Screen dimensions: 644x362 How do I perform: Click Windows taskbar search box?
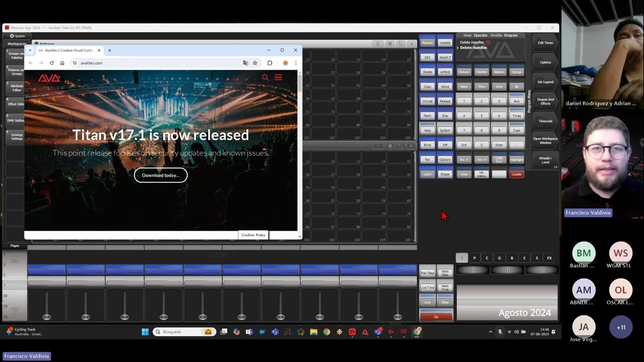184,332
